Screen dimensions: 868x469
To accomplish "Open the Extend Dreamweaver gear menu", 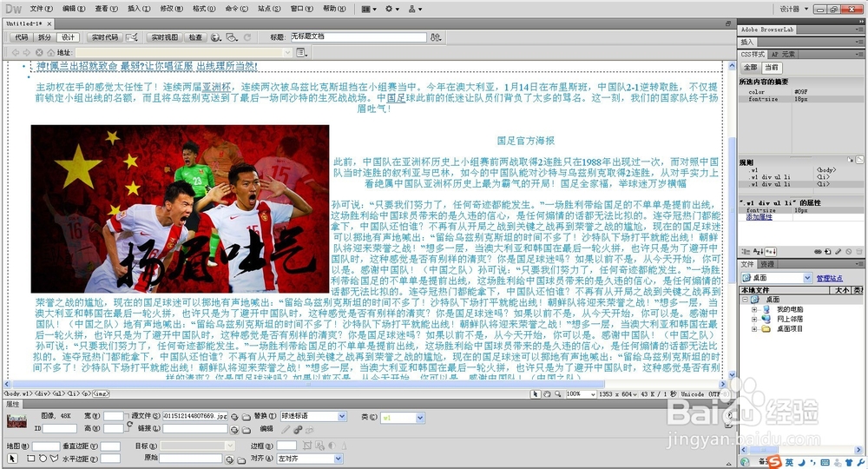I will (392, 9).
